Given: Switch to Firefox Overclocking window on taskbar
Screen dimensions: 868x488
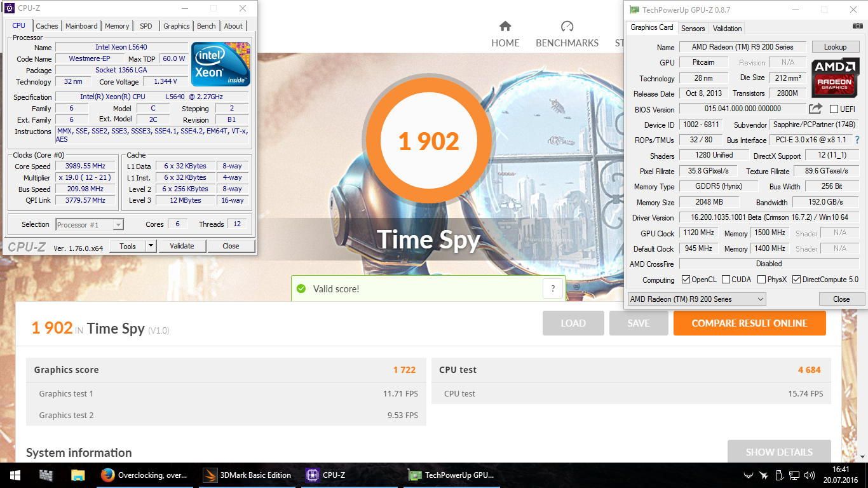Looking at the screenshot, I should coord(145,475).
